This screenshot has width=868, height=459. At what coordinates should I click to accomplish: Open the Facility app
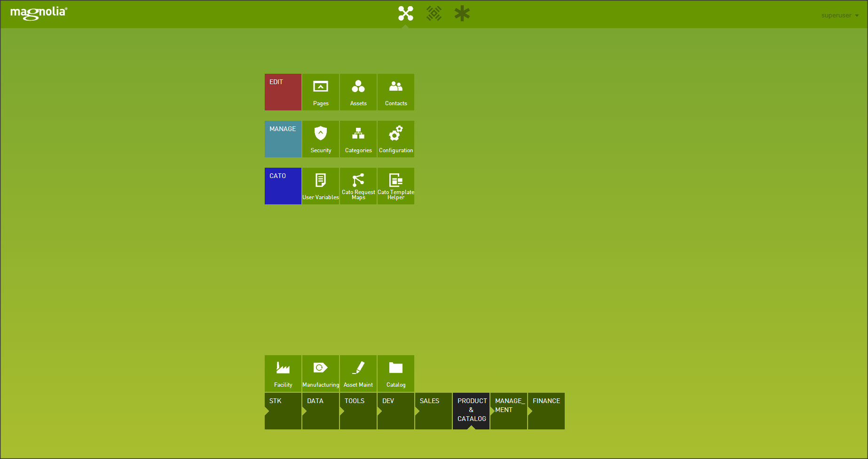point(283,373)
